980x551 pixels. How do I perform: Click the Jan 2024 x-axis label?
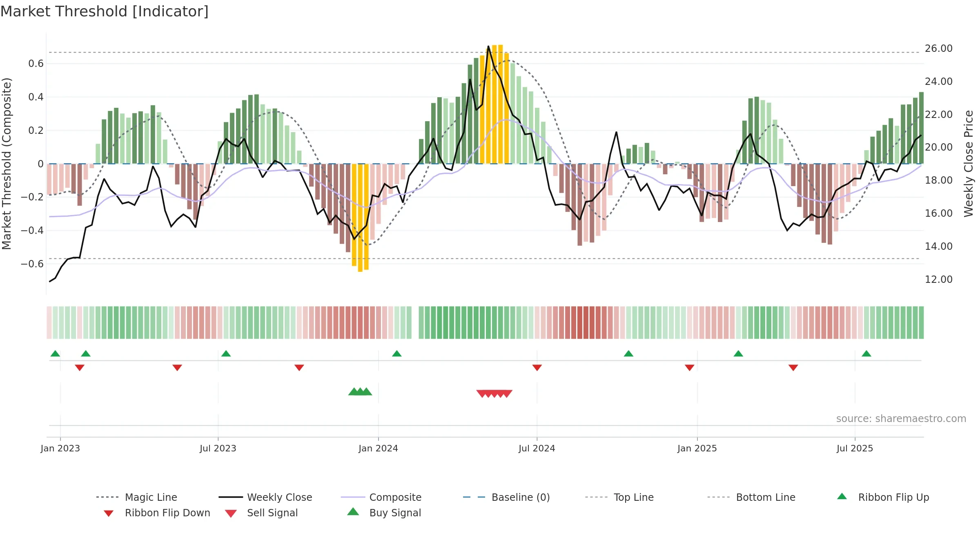[378, 448]
